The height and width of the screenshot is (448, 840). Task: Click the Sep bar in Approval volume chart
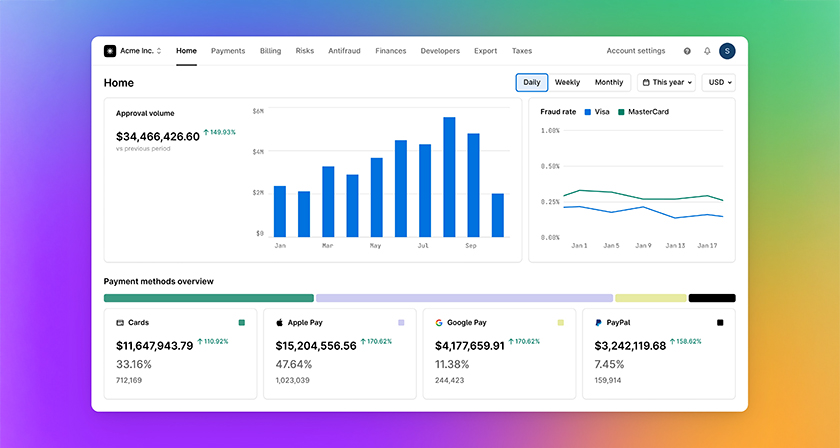point(474,185)
